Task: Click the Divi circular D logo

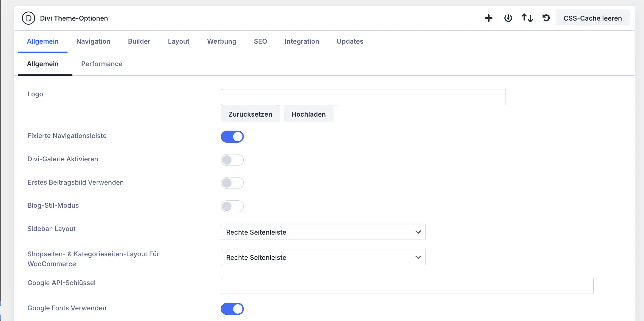Action: (29, 18)
